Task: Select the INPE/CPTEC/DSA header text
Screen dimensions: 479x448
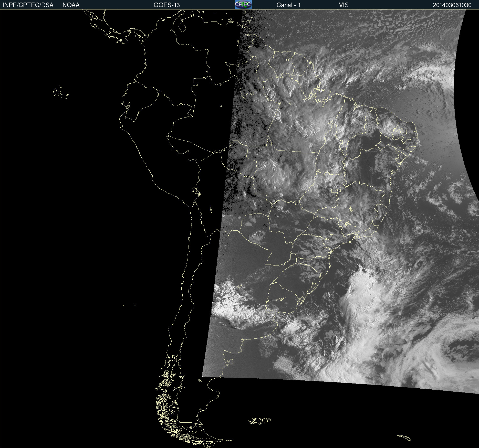Action: point(28,5)
